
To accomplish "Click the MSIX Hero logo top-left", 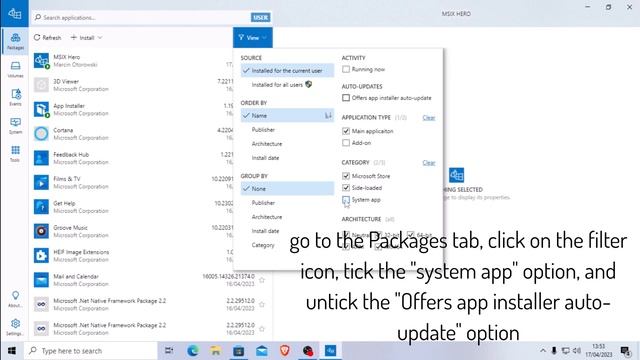I will click(15, 13).
